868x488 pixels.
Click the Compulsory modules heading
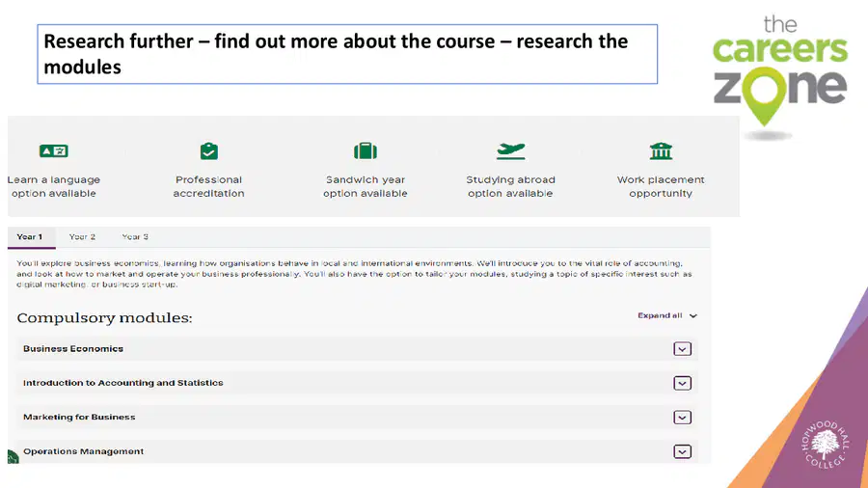point(104,317)
